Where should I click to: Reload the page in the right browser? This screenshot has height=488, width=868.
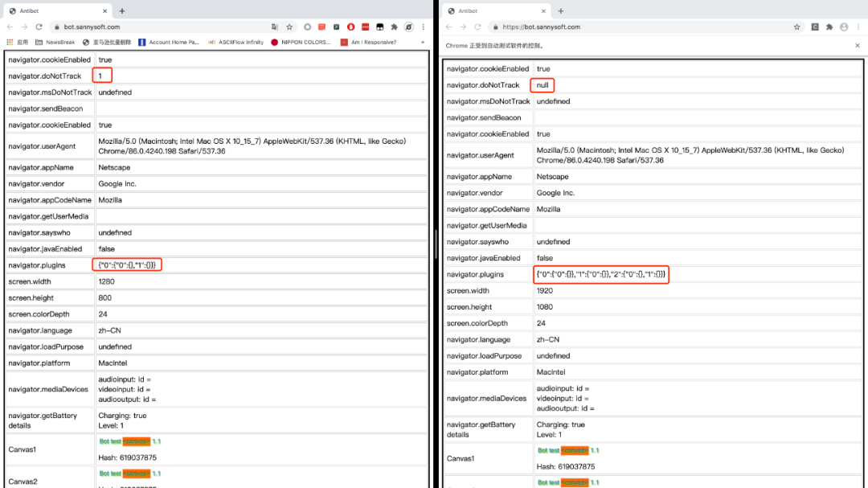[477, 27]
